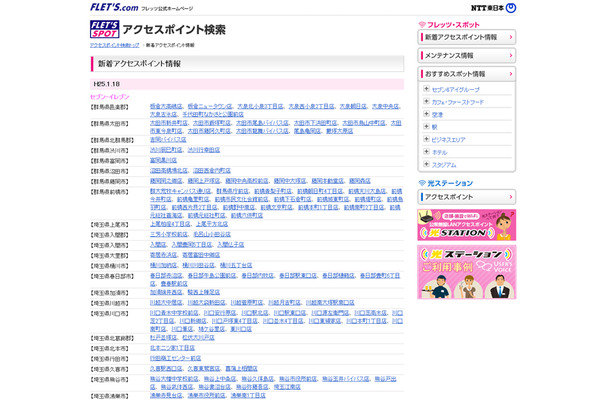Viewport: 610px width, 400px height.
Task: Open the single store link in 群馬県富岡市 row
Action: point(163,160)
